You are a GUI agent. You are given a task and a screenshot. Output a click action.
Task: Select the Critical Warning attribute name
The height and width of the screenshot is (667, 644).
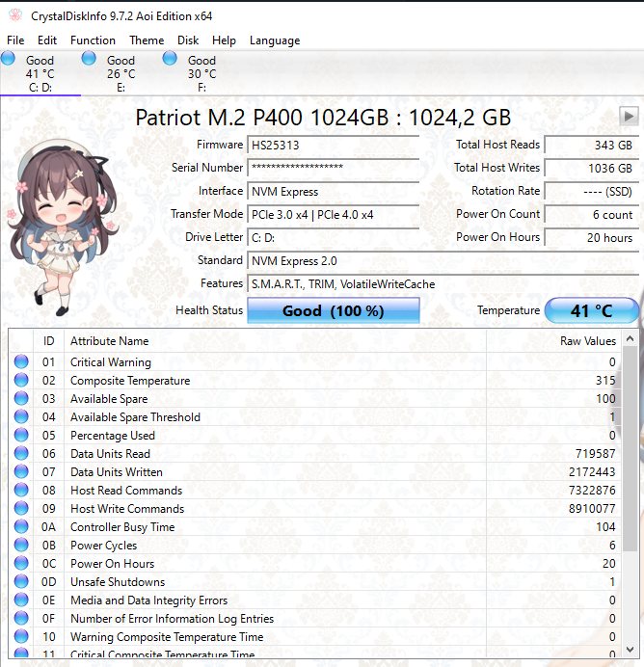click(x=111, y=362)
